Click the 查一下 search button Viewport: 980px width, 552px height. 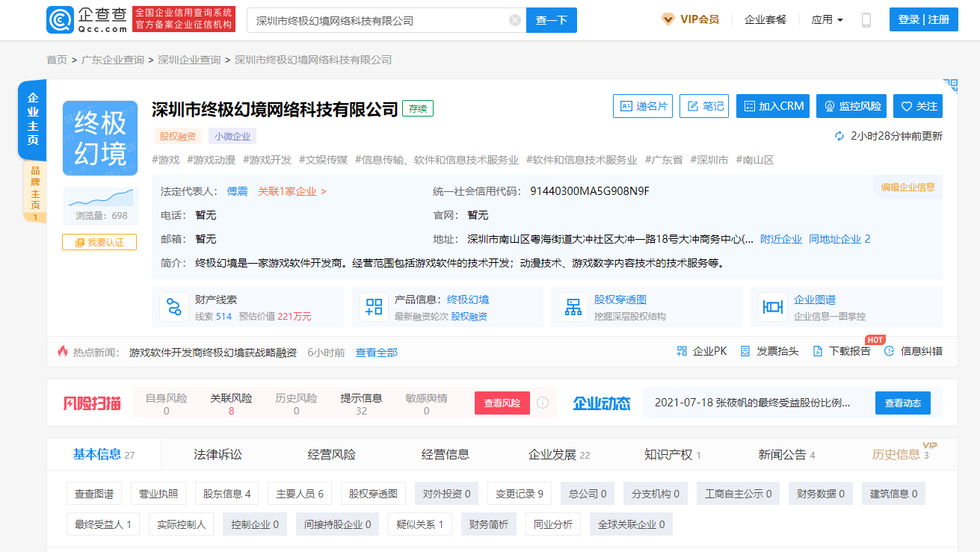(552, 20)
